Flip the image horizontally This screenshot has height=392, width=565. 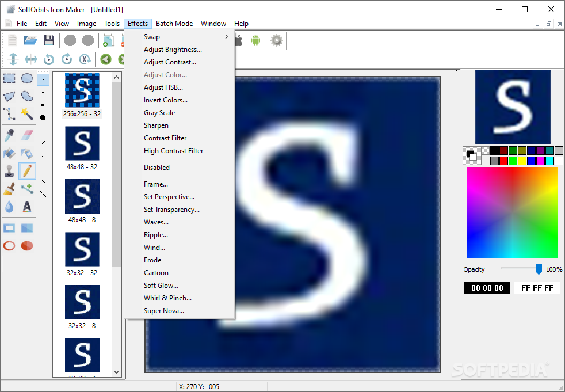[x=30, y=59]
